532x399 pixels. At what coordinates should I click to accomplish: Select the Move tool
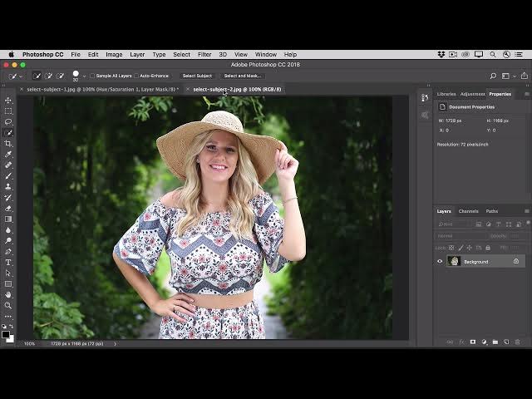(x=8, y=100)
